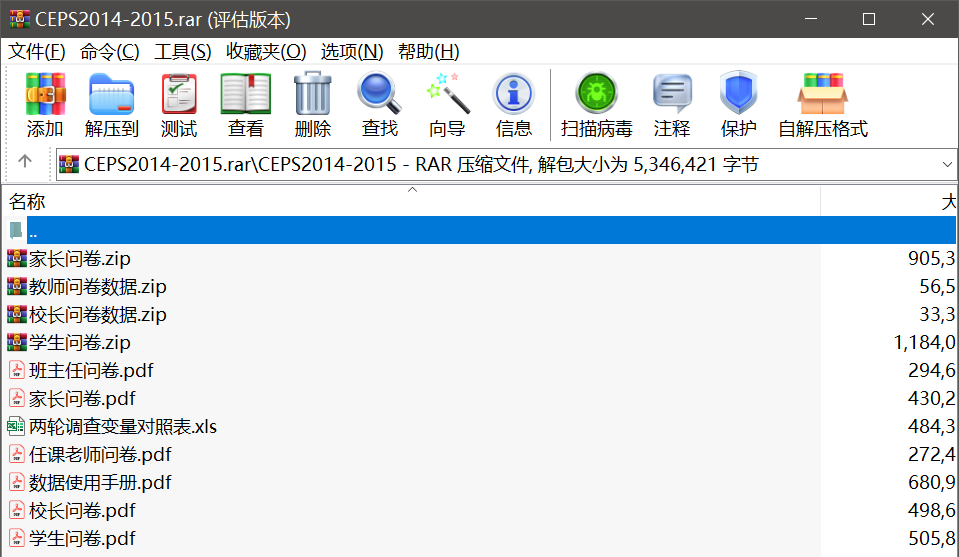The height and width of the screenshot is (557, 959).
Task: Close the WinRAR window
Action: click(927, 19)
